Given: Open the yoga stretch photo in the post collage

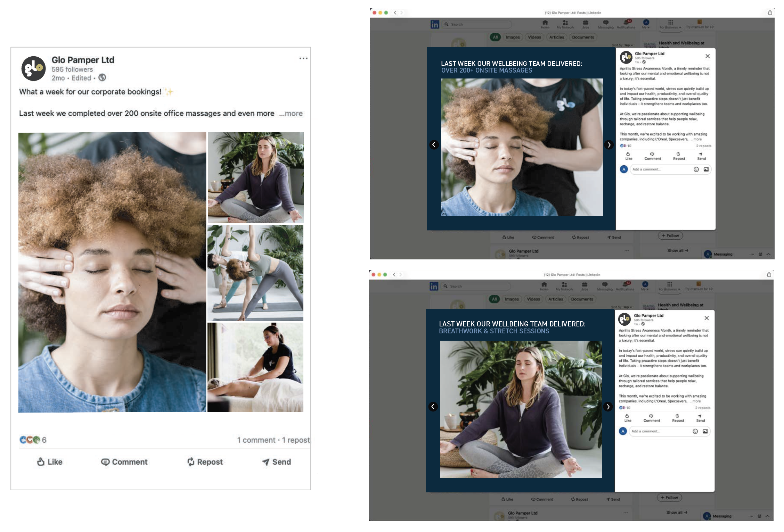Looking at the screenshot, I should pos(255,273).
